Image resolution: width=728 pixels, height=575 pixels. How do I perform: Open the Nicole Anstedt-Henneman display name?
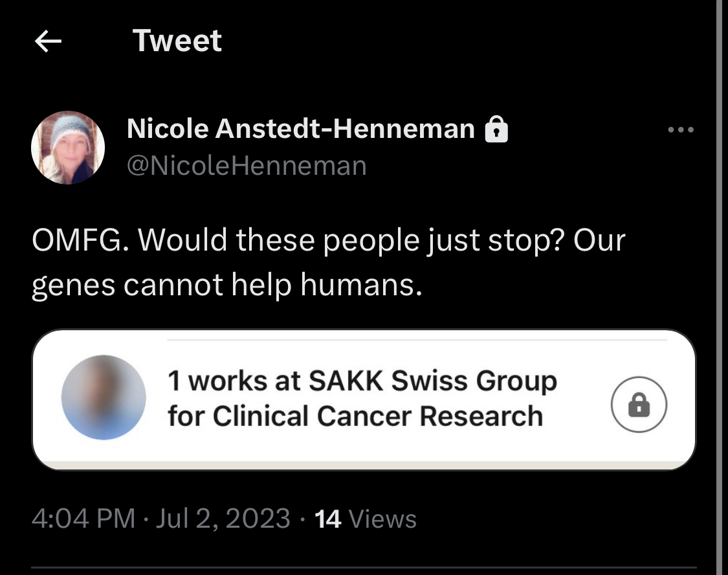pyautogui.click(x=301, y=129)
